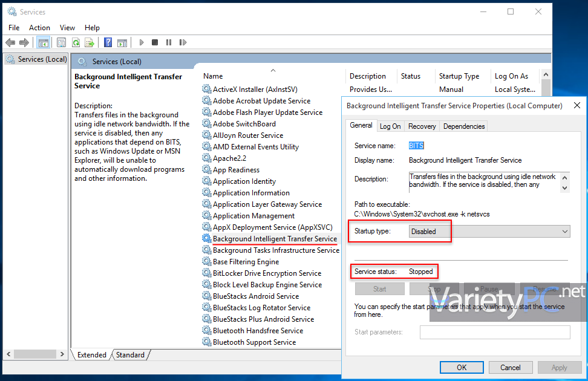
Task: Click the OK button
Action: coord(462,368)
